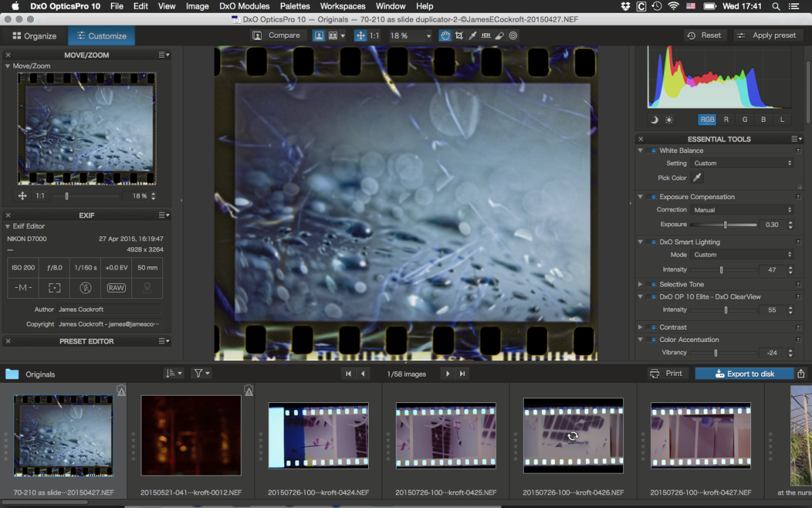Toggle White Balance correction on/off
Viewport: 812px width, 508px height.
click(652, 150)
